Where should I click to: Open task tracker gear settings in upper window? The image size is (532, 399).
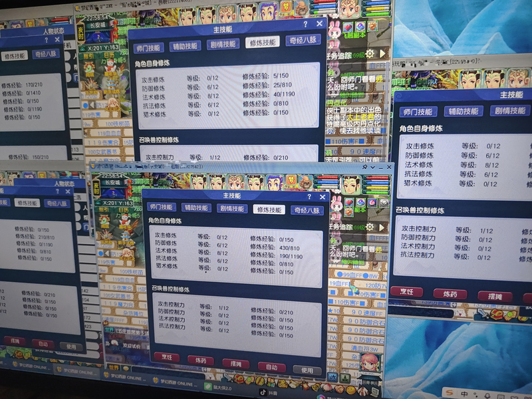pyautogui.click(x=370, y=54)
